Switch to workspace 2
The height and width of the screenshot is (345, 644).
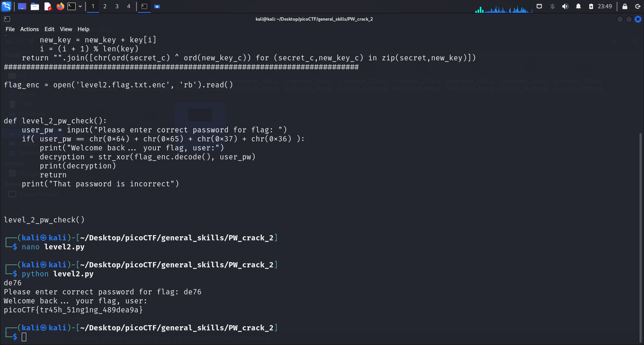(105, 6)
